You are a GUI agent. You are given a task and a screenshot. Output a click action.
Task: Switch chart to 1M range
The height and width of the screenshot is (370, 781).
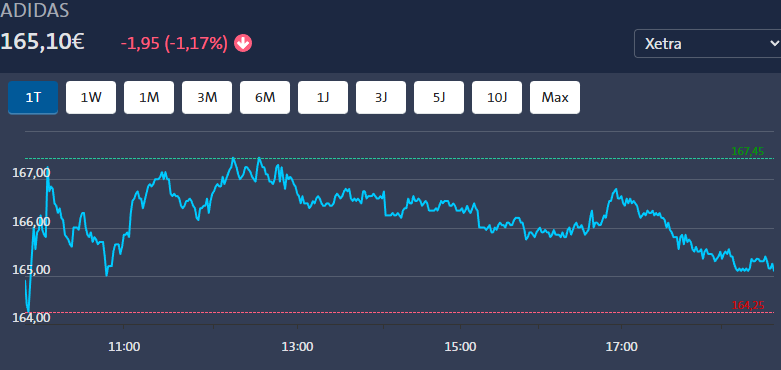(x=149, y=98)
